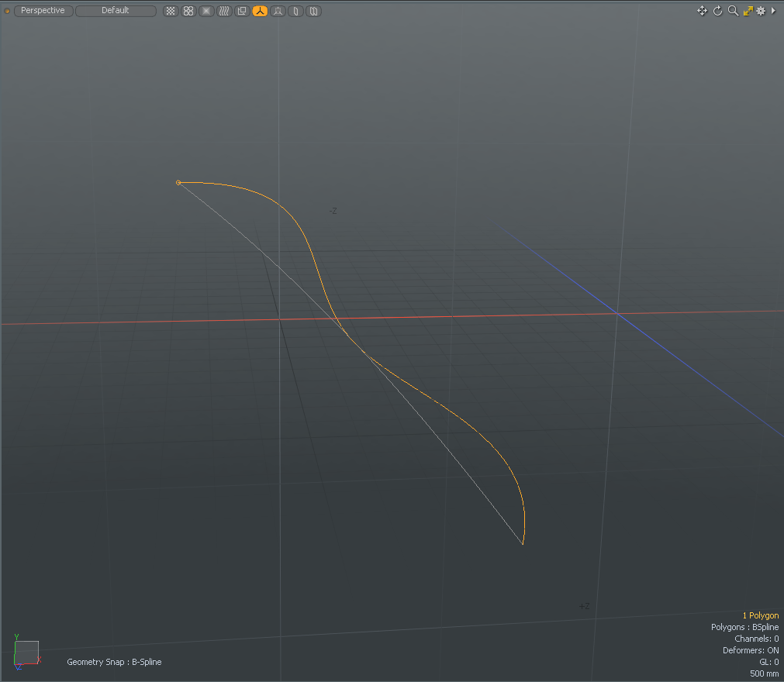Viewport: 784px width, 682px height.
Task: Click the XYZ axis gizmo cube
Action: tap(26, 653)
